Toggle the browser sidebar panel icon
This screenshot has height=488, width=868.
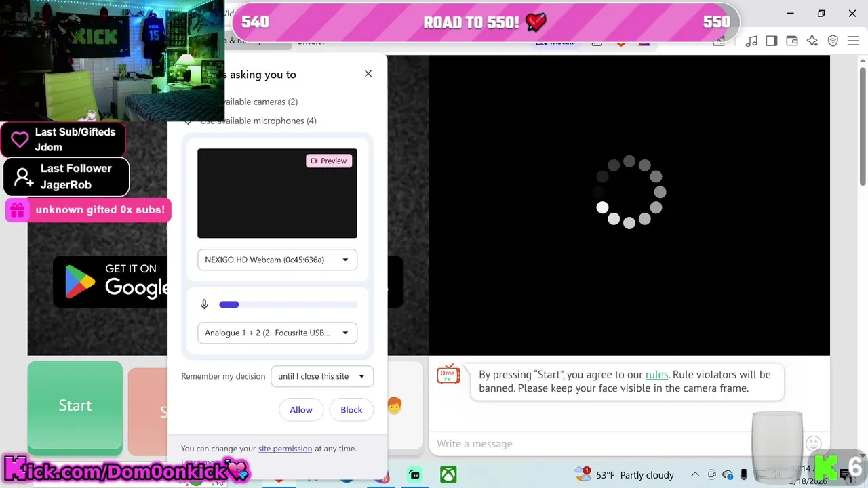772,41
